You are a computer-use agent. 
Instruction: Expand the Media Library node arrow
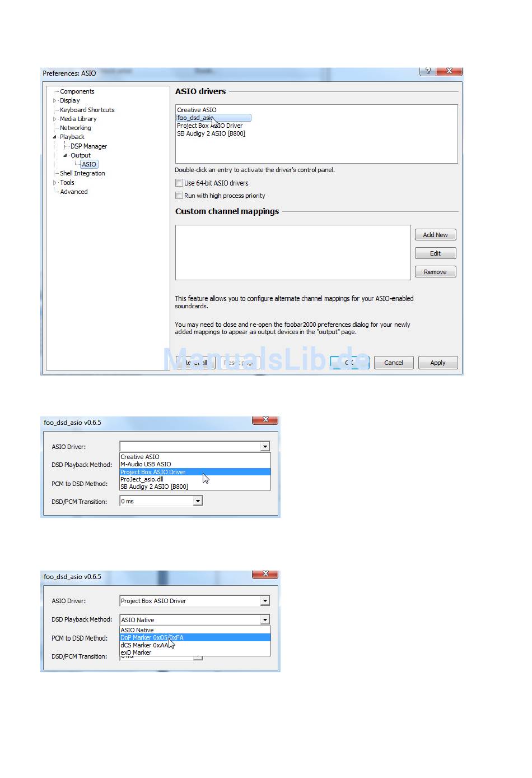55,119
